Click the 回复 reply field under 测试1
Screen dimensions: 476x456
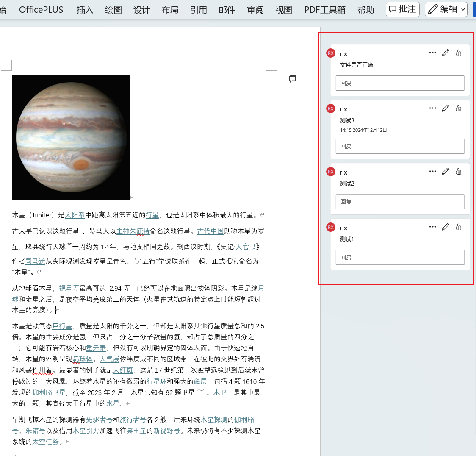400,257
